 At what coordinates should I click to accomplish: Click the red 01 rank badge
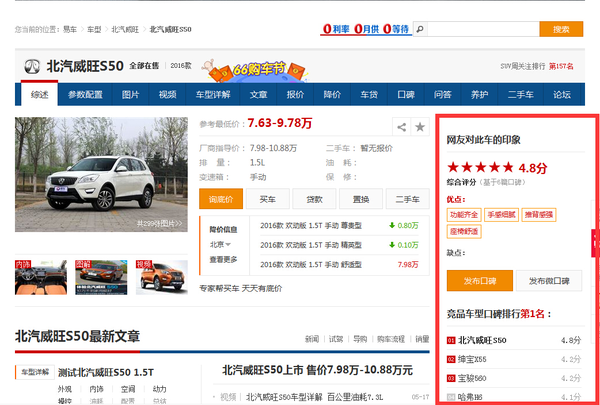pyautogui.click(x=451, y=340)
